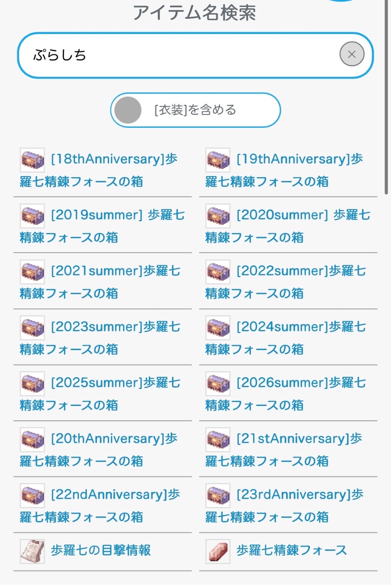Viewport: 391px width, 588px height.
Task: Open the [22ndAnniversary]歩羅七精錬フォースの箱 link
Action: point(100,505)
